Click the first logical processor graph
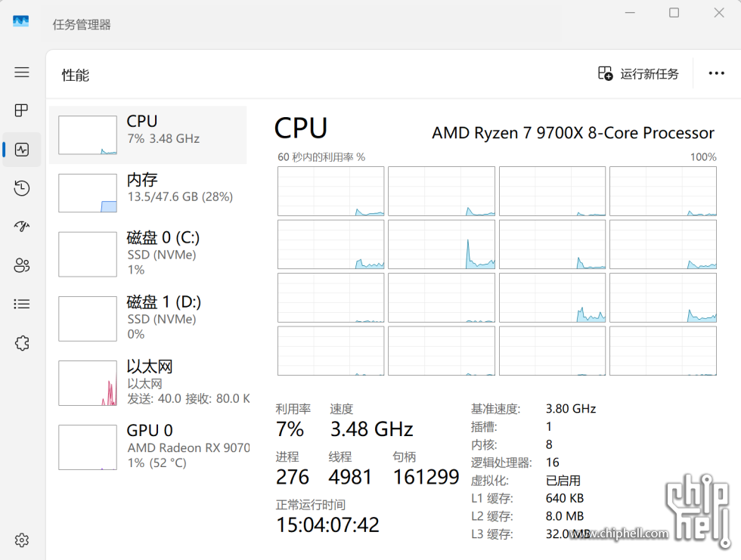 click(x=330, y=191)
